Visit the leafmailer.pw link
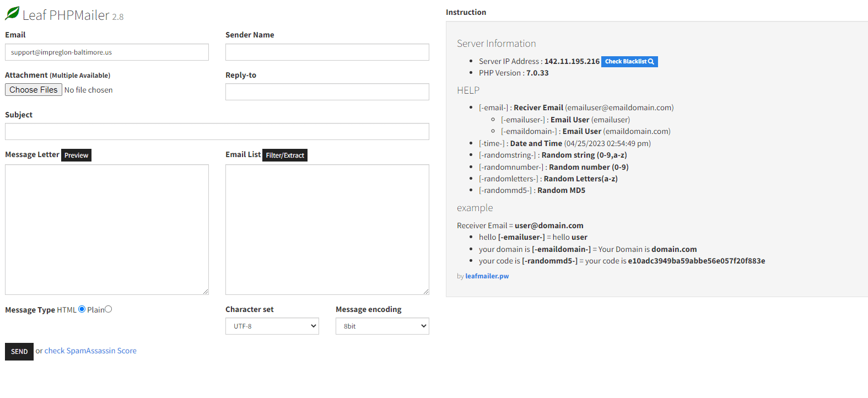The height and width of the screenshot is (398, 868). [487, 276]
